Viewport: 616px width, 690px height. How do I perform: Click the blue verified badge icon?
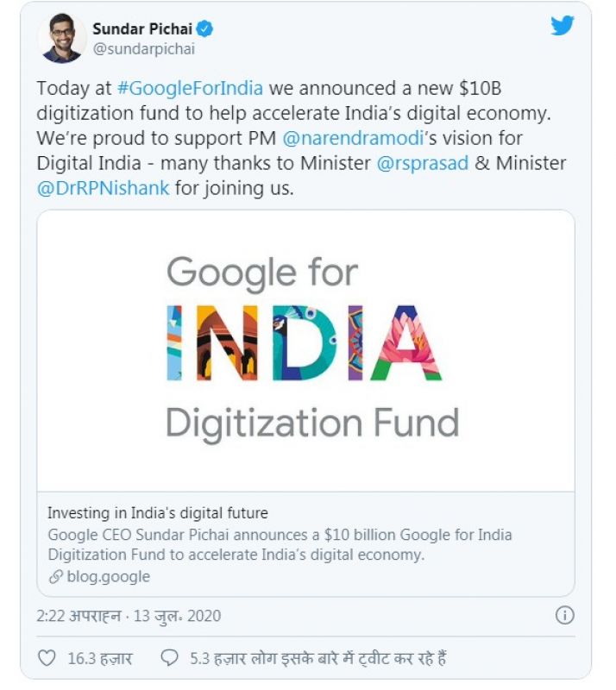click(x=205, y=29)
